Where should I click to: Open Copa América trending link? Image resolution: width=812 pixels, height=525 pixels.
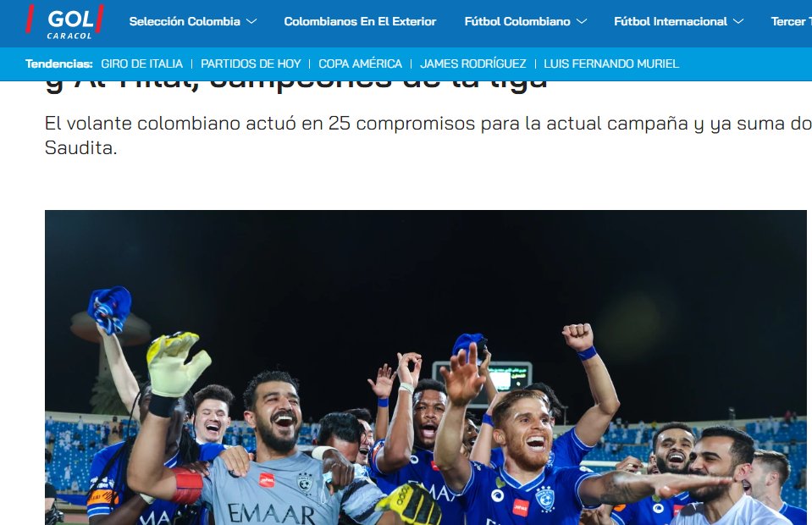[x=360, y=64]
